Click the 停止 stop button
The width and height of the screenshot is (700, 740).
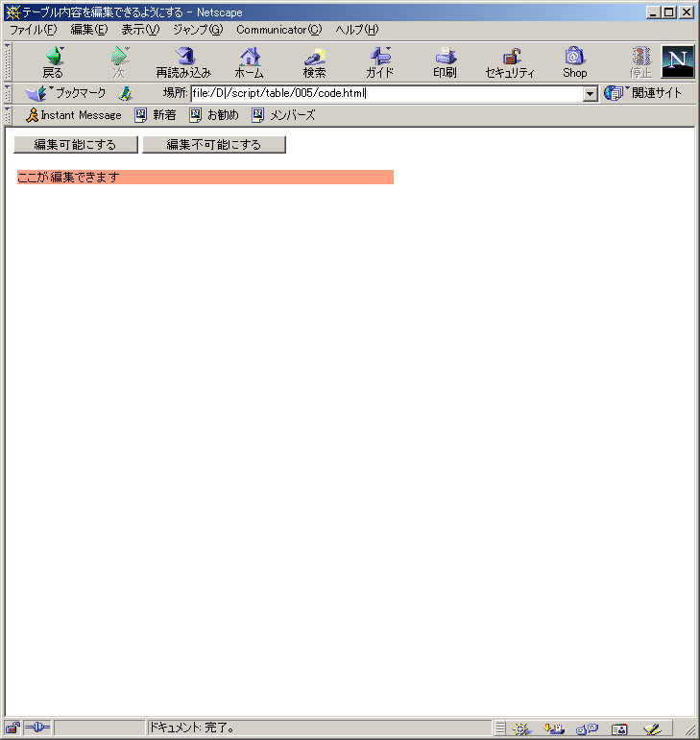pyautogui.click(x=641, y=62)
